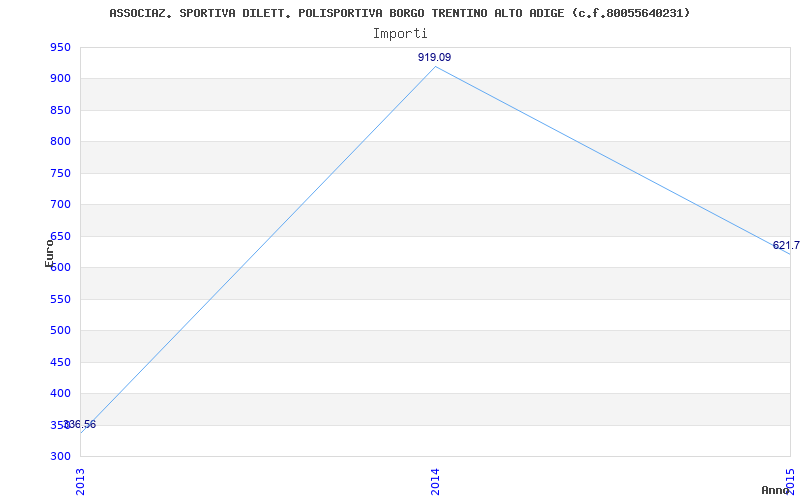Click the 950 y-axis tick
This screenshot has width=800, height=500.
click(x=60, y=47)
